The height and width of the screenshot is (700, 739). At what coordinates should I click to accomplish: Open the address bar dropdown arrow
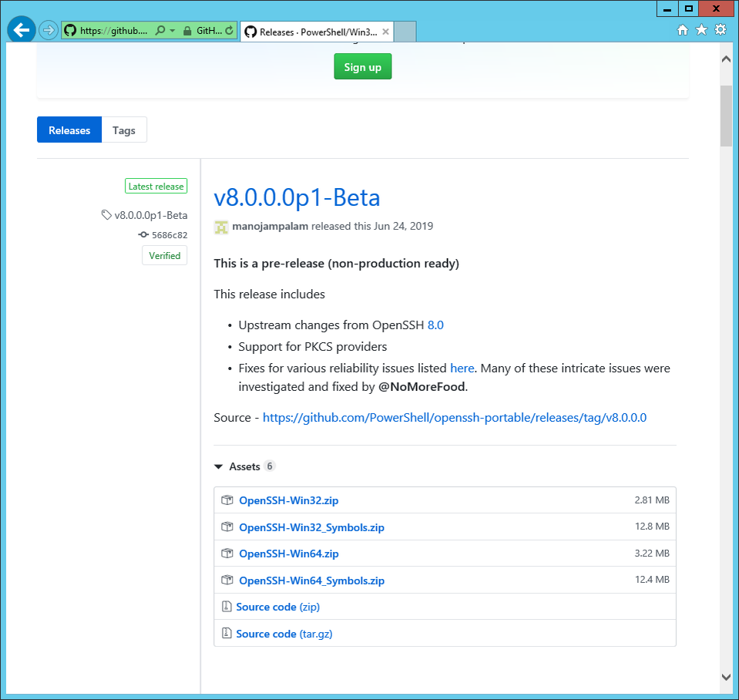coord(173,31)
